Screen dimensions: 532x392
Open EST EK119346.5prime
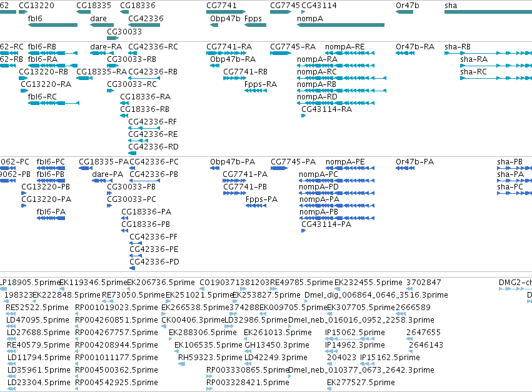93,283
